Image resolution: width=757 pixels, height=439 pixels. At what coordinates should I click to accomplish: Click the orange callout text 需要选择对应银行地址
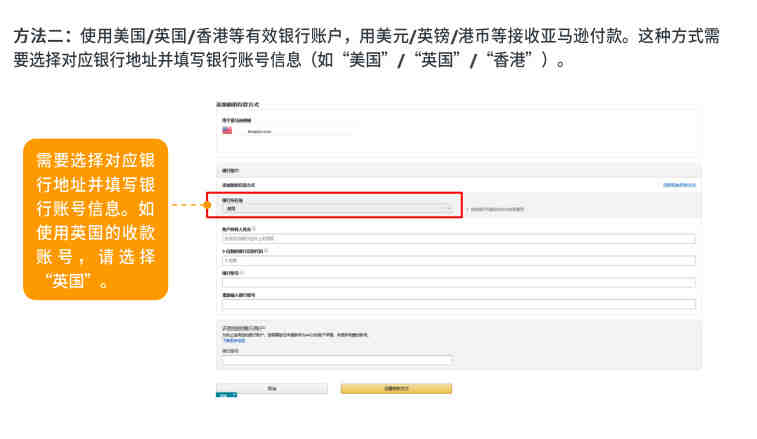click(96, 220)
